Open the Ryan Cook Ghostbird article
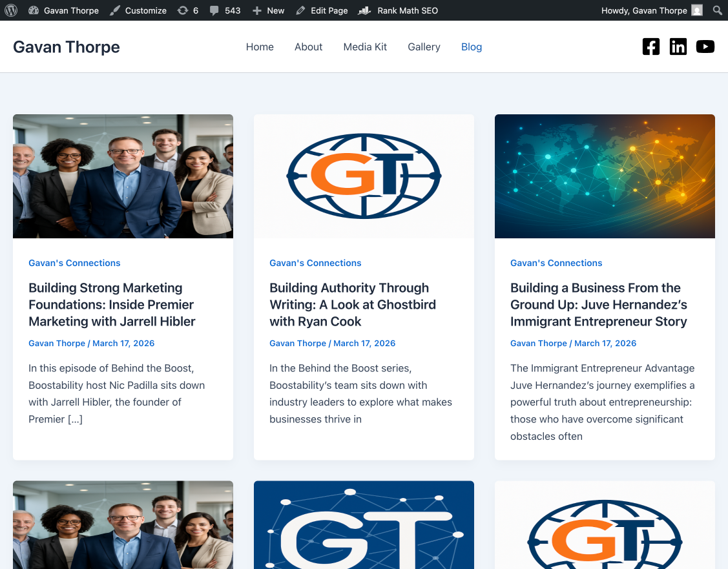This screenshot has height=569, width=728. 353,304
